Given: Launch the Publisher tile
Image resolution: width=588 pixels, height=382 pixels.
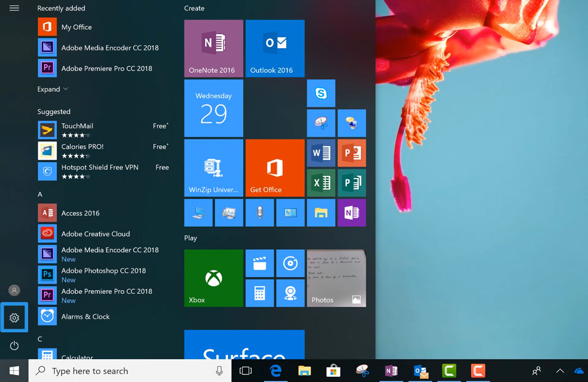Looking at the screenshot, I should tap(352, 183).
